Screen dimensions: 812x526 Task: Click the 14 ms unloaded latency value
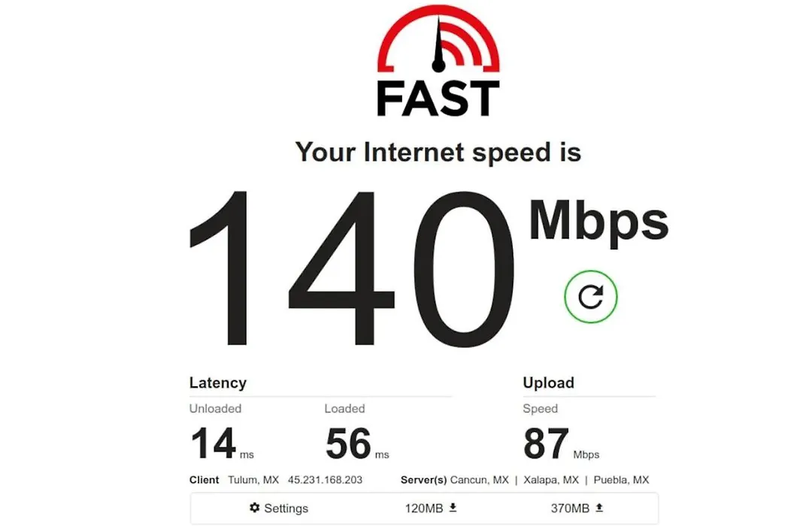tap(222, 443)
